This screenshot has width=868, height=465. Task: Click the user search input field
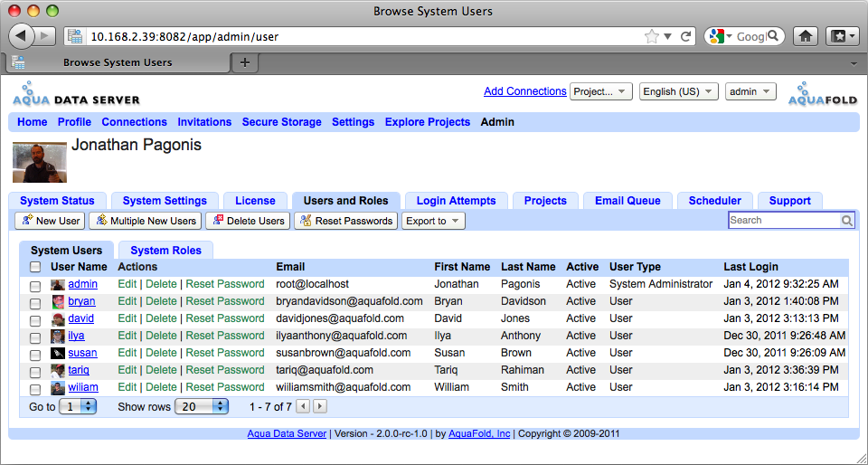784,220
